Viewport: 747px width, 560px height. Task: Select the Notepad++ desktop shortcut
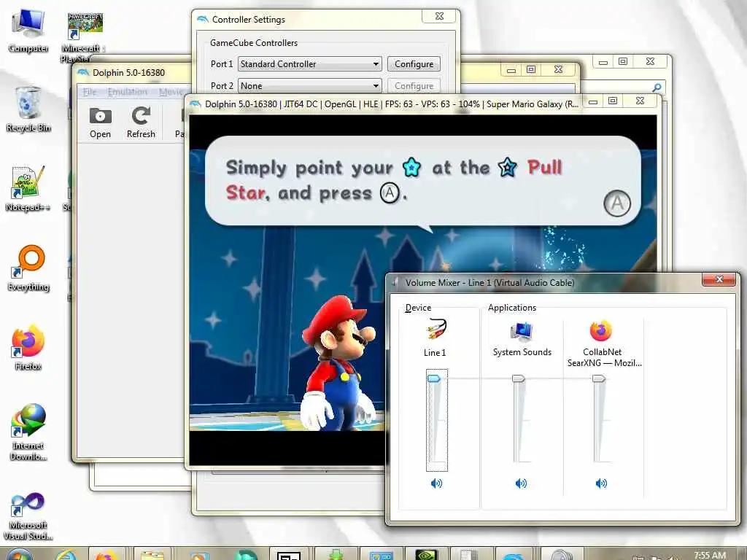click(x=28, y=189)
